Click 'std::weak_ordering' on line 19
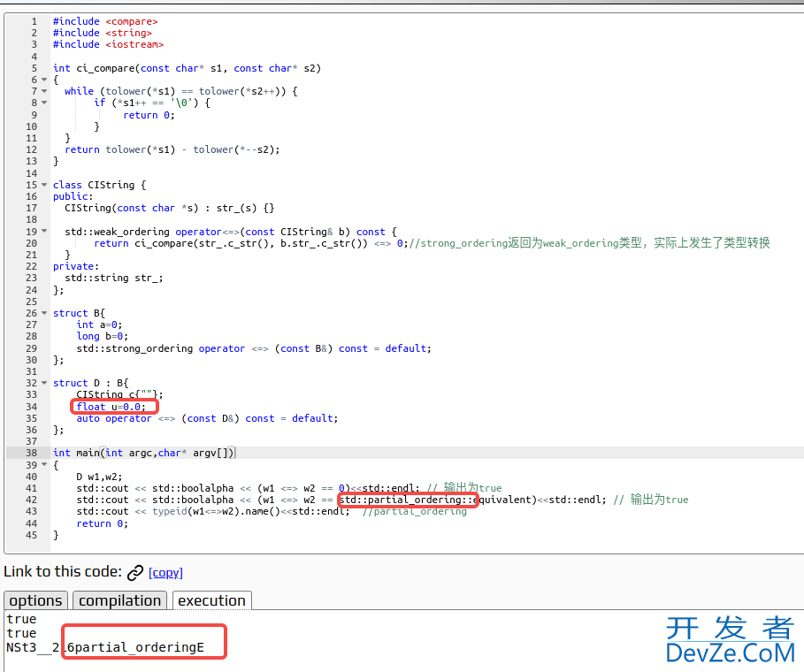Image resolution: width=804 pixels, height=672 pixels. coord(117,232)
